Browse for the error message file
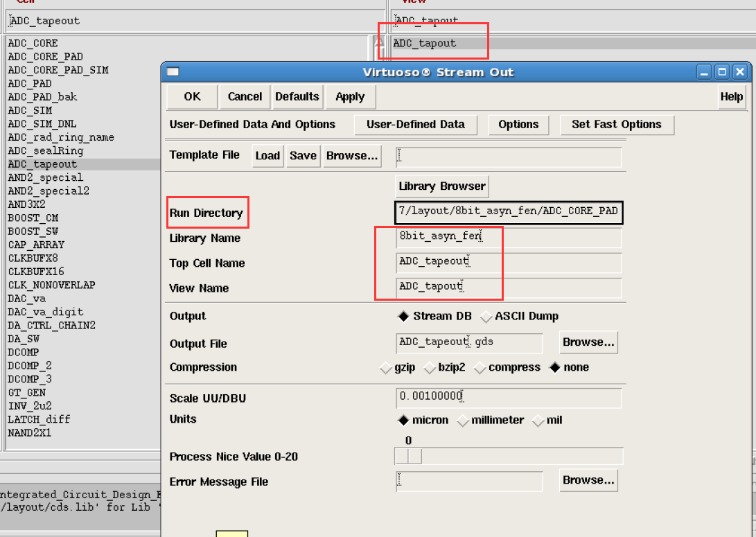756x537 pixels. pos(588,480)
